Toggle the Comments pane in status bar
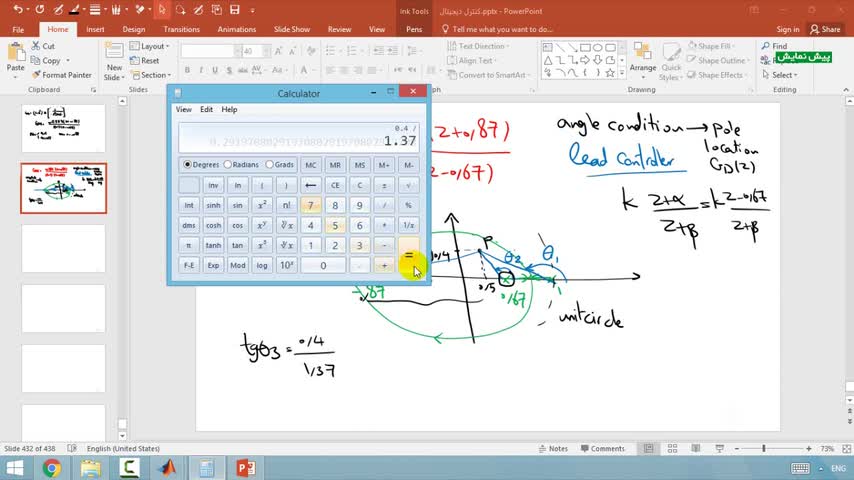Screen dimensions: 854x480 (602, 448)
